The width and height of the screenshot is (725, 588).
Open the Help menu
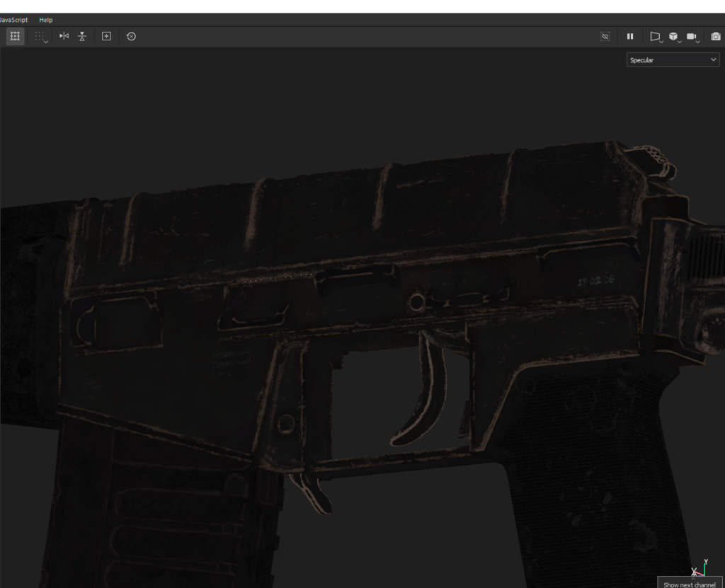click(x=45, y=20)
